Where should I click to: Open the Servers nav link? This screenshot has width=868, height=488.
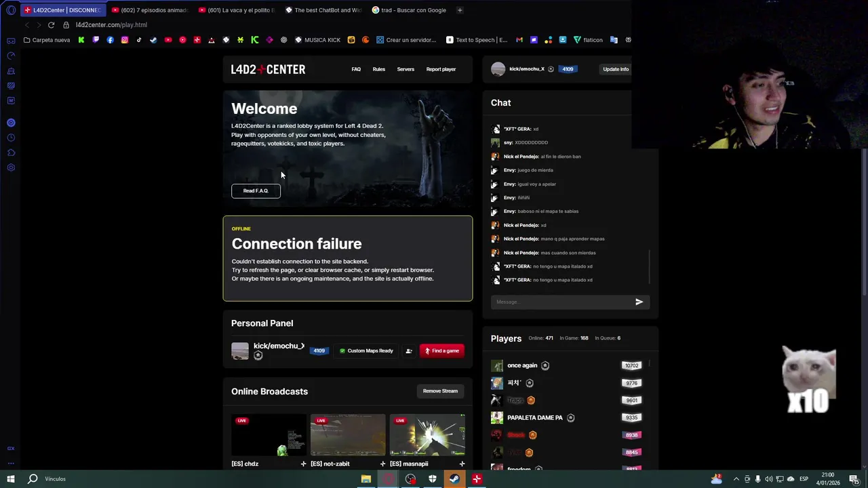click(406, 69)
